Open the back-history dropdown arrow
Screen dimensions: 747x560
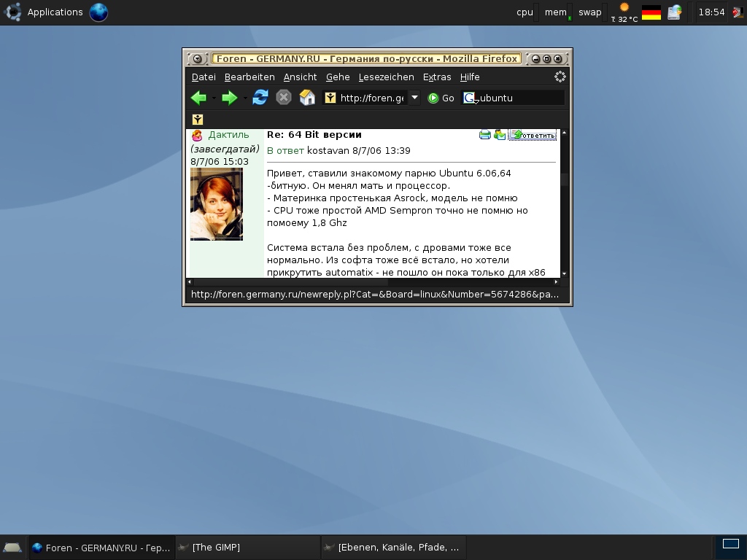click(x=214, y=98)
